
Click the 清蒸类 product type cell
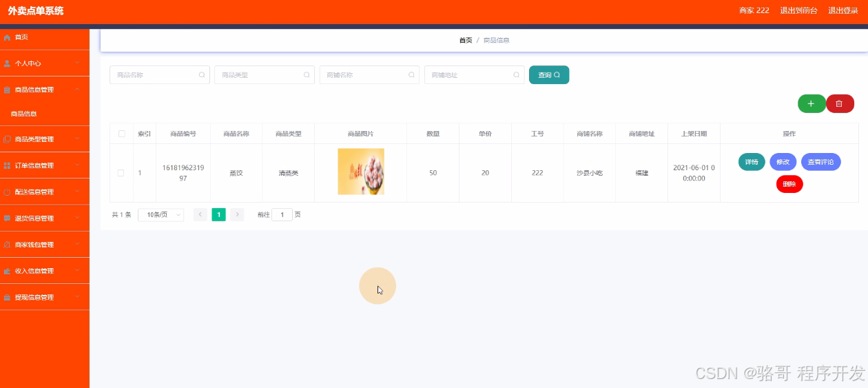point(289,173)
